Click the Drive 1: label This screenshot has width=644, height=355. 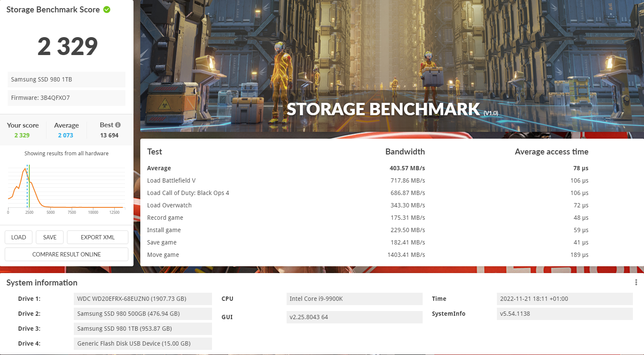point(29,299)
